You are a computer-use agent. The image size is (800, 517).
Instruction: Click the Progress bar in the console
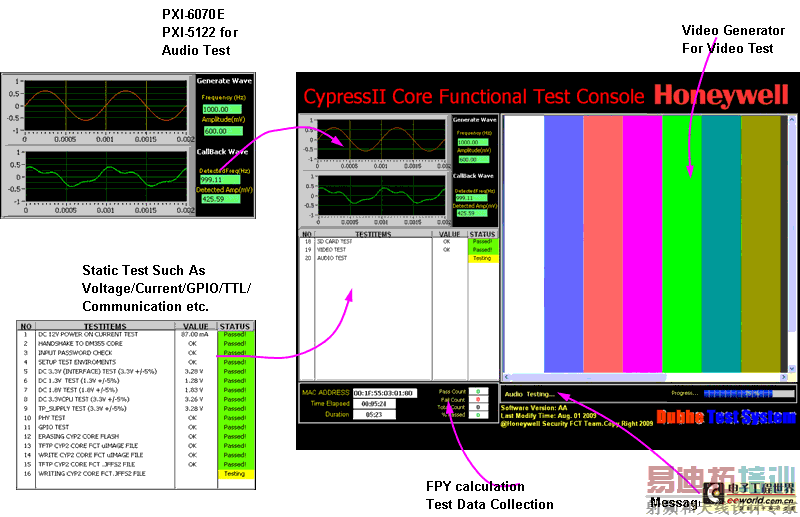(749, 393)
